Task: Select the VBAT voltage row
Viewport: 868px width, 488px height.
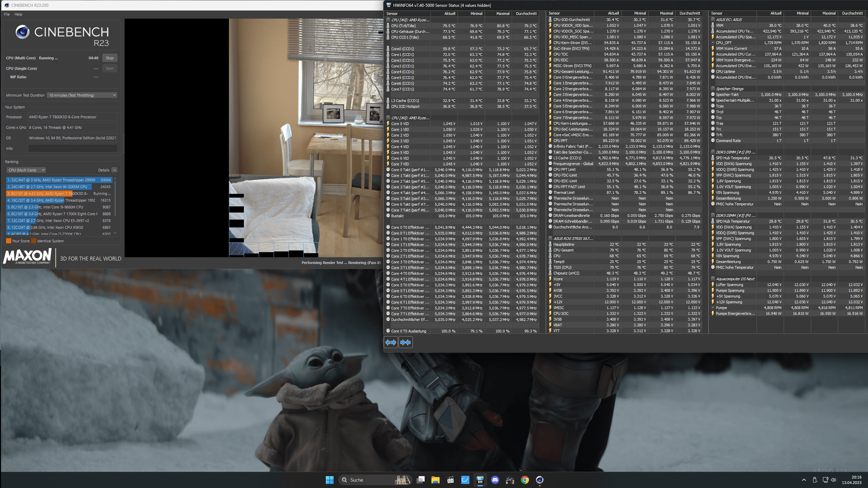Action: click(x=624, y=325)
